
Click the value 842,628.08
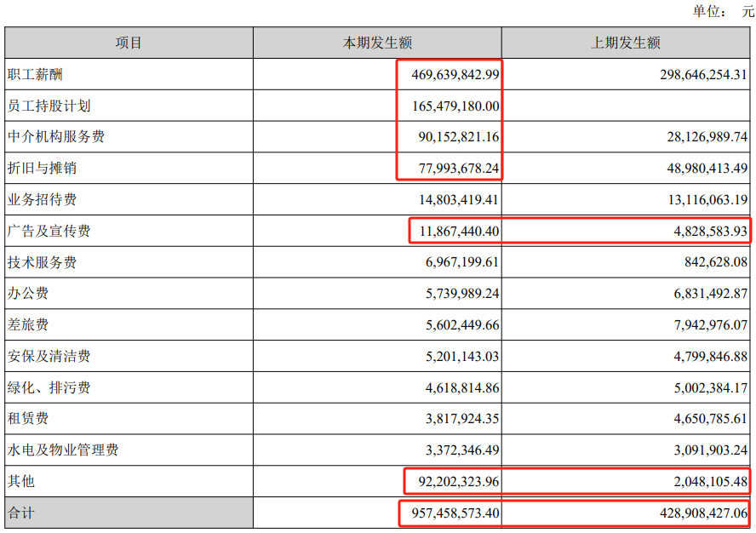[x=716, y=262]
